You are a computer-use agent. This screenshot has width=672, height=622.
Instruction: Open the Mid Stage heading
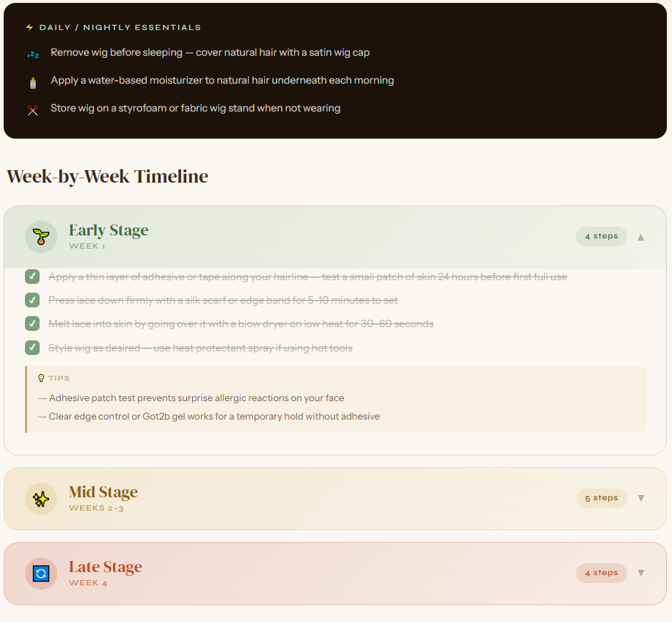point(103,492)
